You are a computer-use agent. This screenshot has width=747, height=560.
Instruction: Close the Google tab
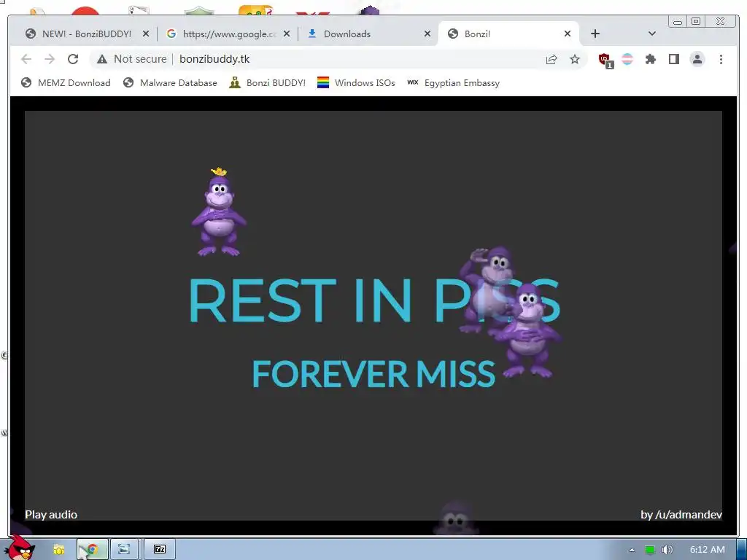point(286,34)
